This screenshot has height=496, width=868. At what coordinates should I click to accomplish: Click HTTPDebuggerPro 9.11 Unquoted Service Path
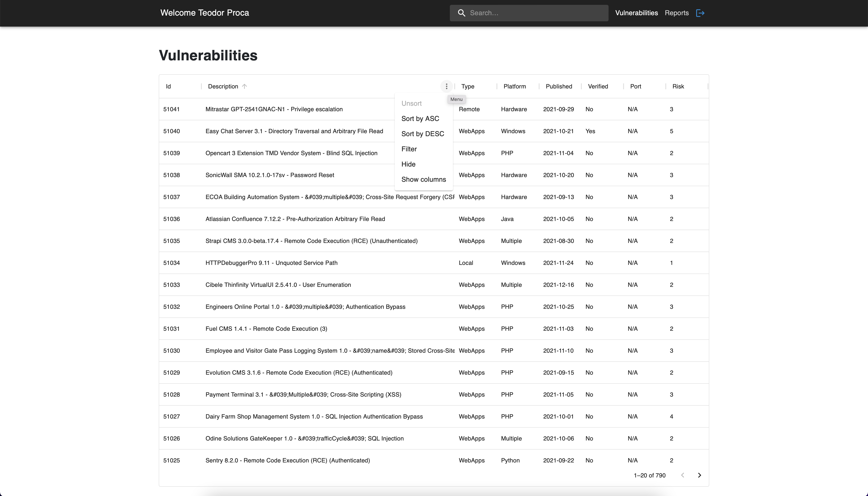271,263
